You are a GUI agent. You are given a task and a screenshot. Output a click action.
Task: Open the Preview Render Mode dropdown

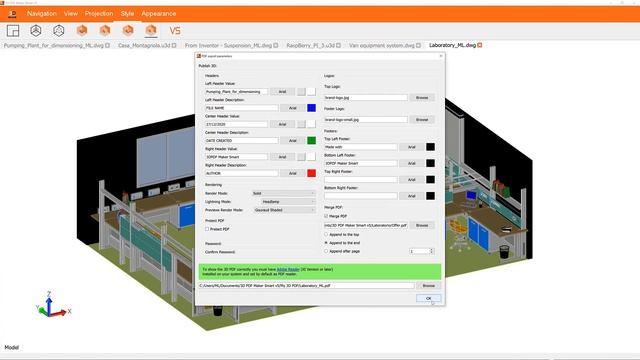(x=284, y=210)
